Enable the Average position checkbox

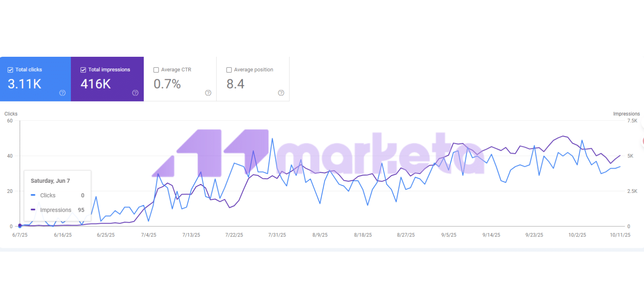pos(229,70)
